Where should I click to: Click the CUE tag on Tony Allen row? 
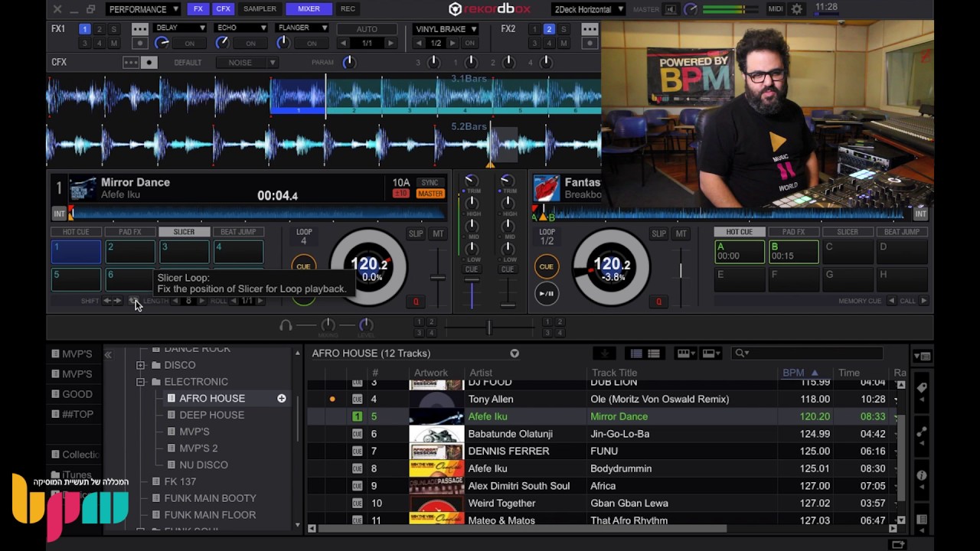click(357, 399)
